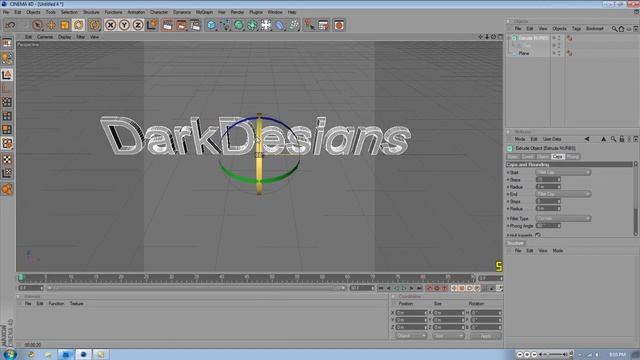The height and width of the screenshot is (360, 640).
Task: Activate the highlighted Rotate tool icon
Action: tap(78, 25)
